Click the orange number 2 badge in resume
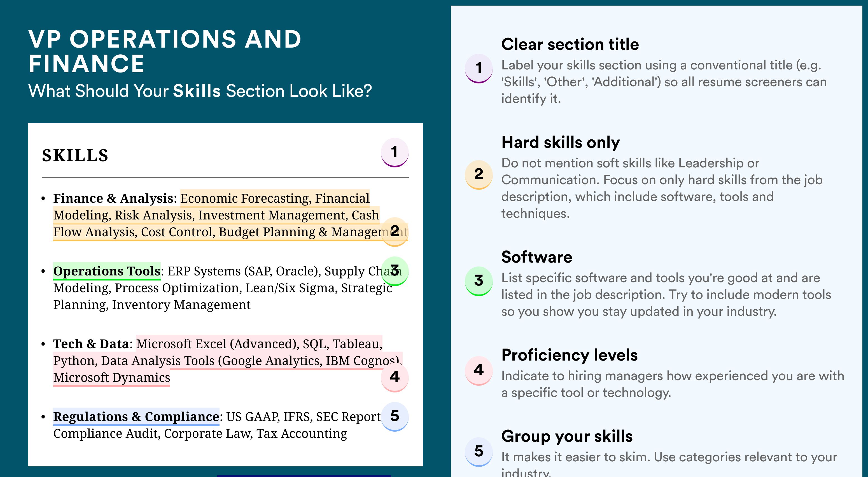 click(395, 232)
